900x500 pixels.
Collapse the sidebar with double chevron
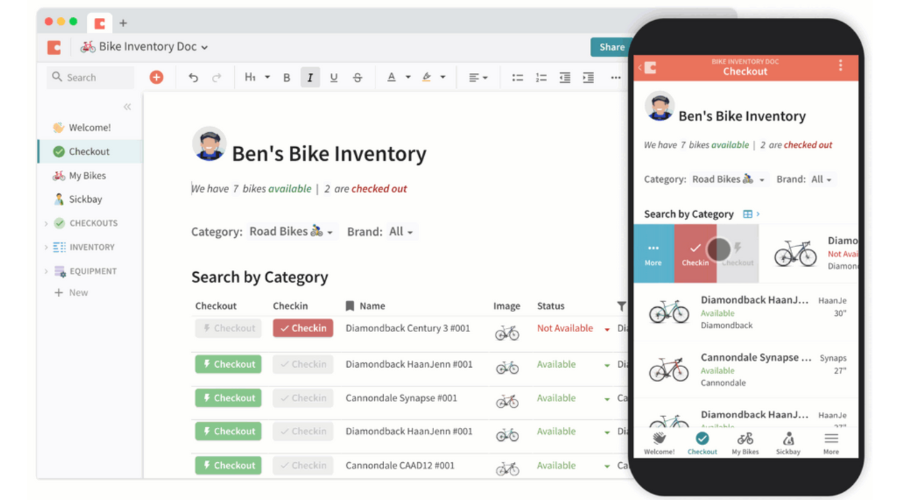[127, 107]
